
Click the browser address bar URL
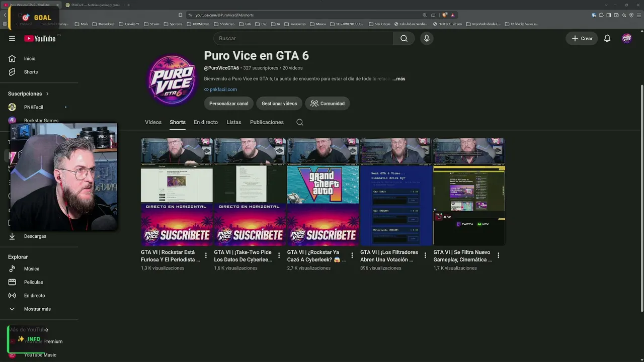(x=224, y=15)
